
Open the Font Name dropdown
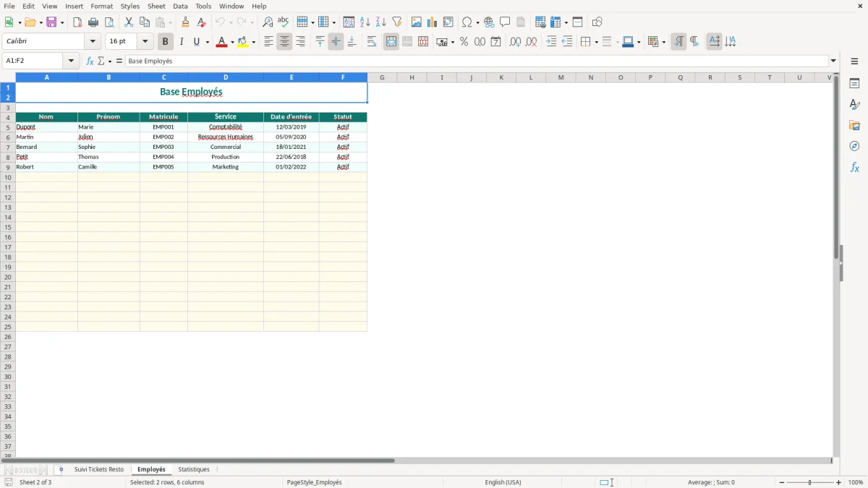tap(93, 42)
